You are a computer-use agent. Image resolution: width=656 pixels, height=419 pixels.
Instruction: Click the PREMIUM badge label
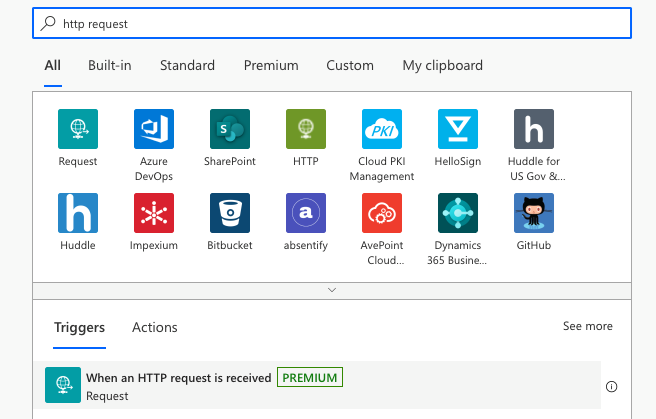(x=310, y=377)
